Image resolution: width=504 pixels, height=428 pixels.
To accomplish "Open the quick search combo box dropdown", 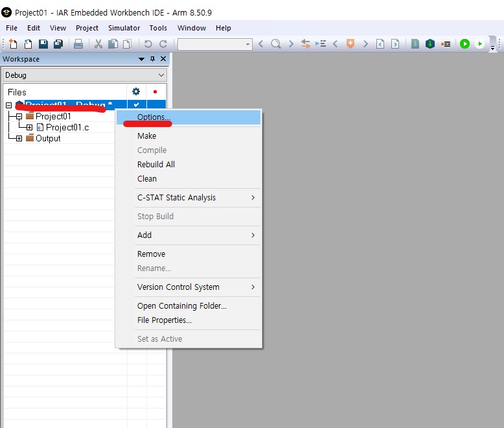I will [247, 44].
